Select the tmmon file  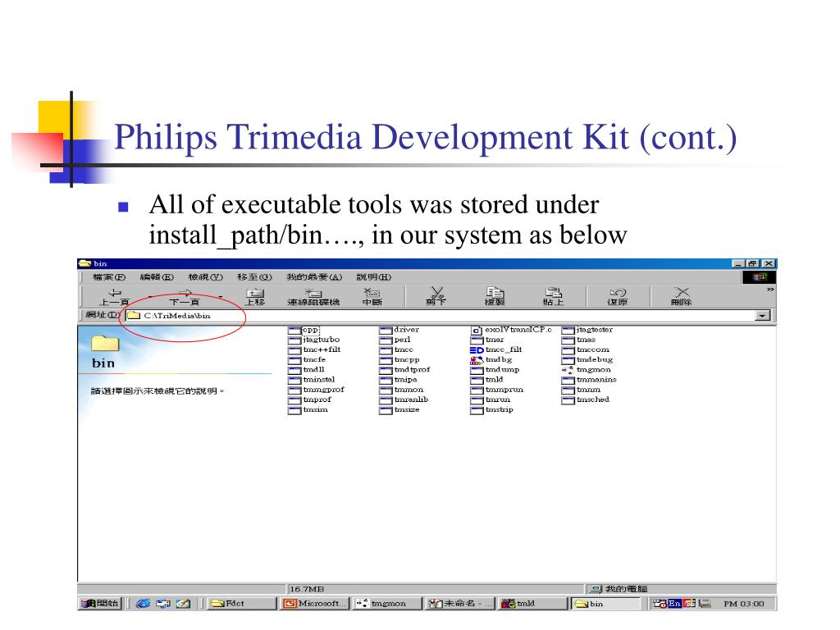pos(402,390)
